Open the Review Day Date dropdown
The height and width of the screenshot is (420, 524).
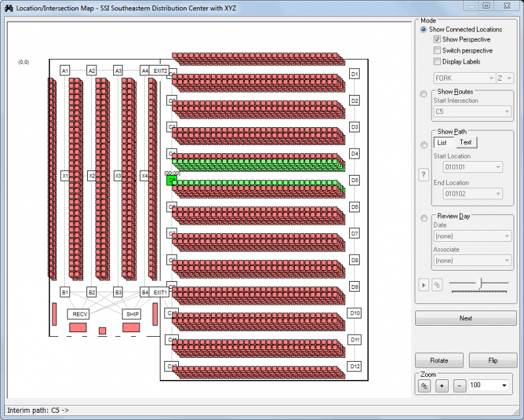pyautogui.click(x=472, y=236)
